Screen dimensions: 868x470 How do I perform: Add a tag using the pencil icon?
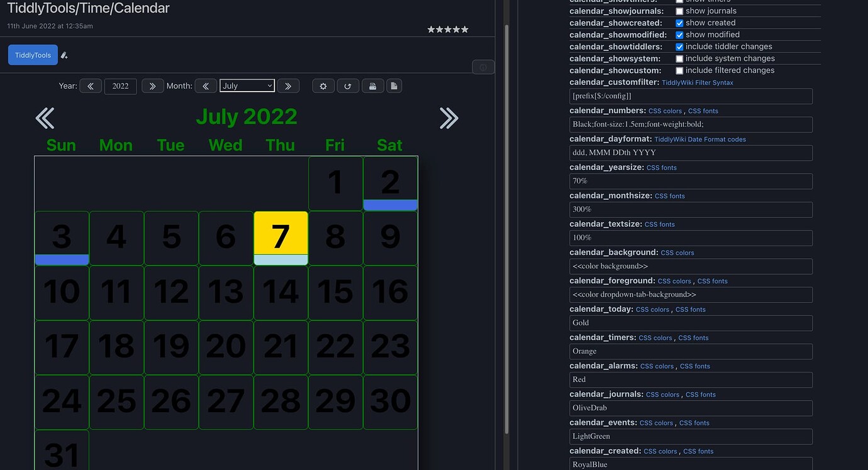coord(64,55)
